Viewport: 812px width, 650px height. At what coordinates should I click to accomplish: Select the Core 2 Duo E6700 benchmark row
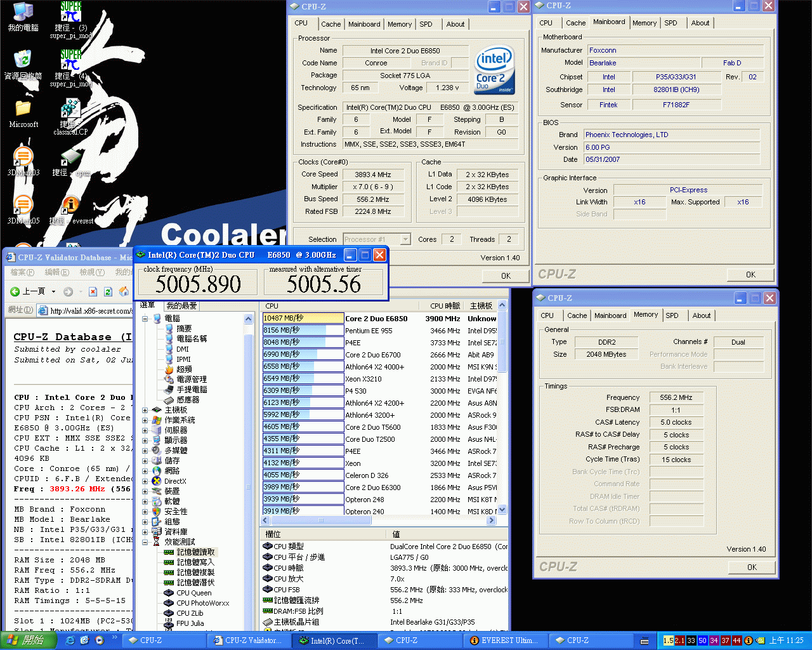[379, 355]
